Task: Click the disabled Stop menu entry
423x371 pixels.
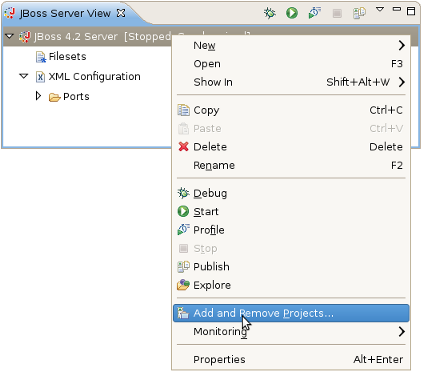Action: pos(291,248)
